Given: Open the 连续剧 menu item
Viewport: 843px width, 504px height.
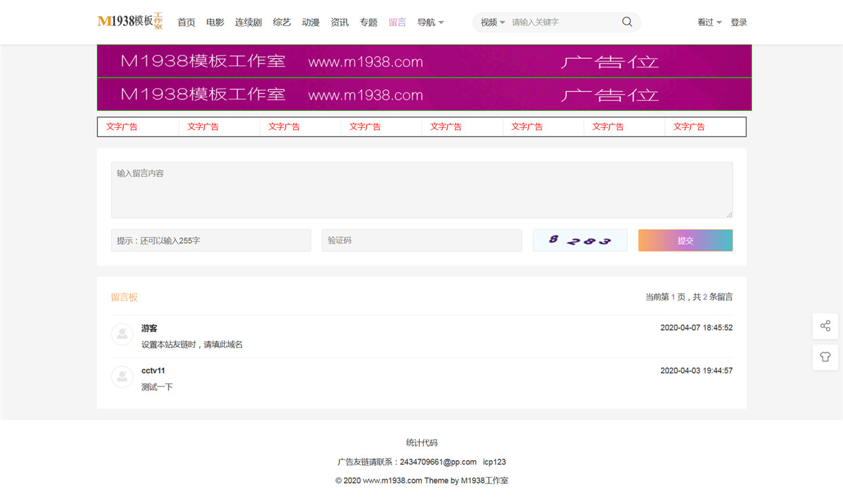Looking at the screenshot, I should tap(248, 22).
